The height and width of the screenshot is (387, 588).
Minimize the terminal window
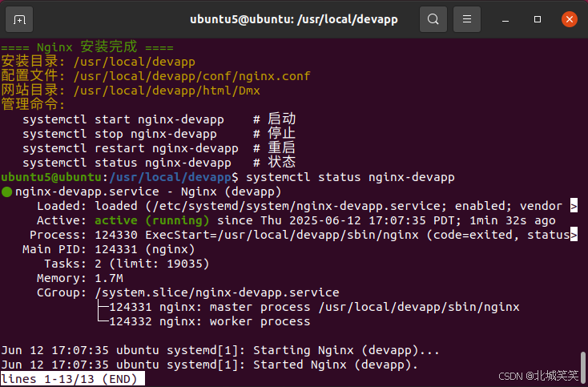[x=505, y=19]
